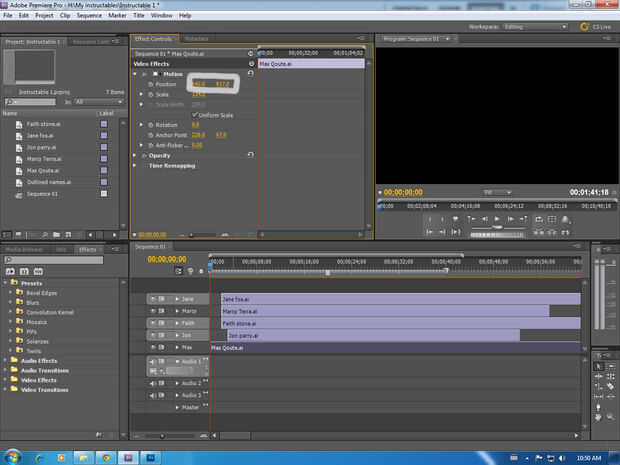Toggle the Uniform Scale checkbox
The width and height of the screenshot is (620, 465).
point(193,114)
